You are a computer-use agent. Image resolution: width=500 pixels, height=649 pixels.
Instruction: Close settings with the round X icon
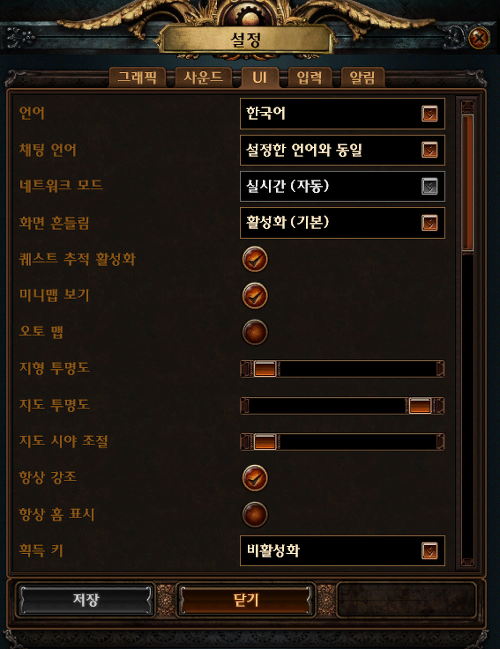[479, 38]
